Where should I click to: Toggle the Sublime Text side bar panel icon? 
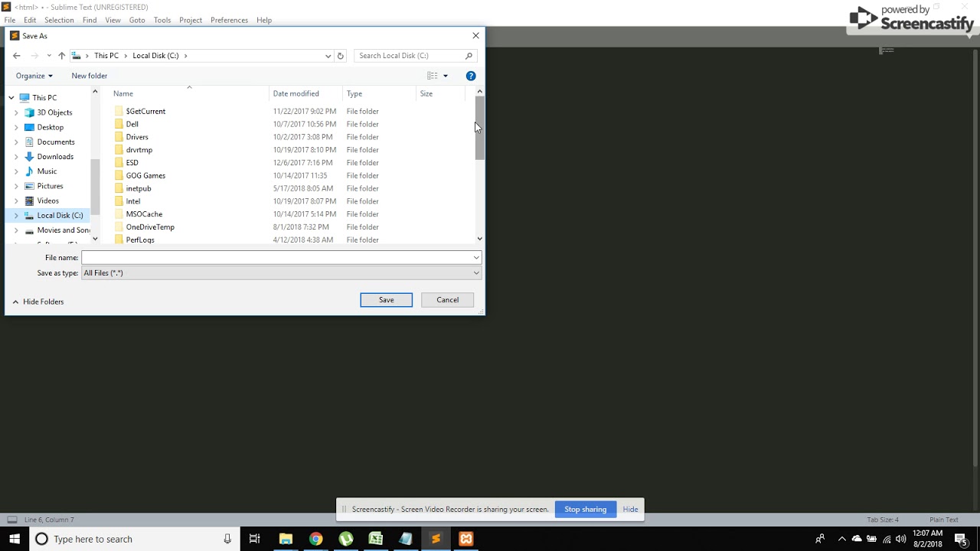click(x=11, y=520)
